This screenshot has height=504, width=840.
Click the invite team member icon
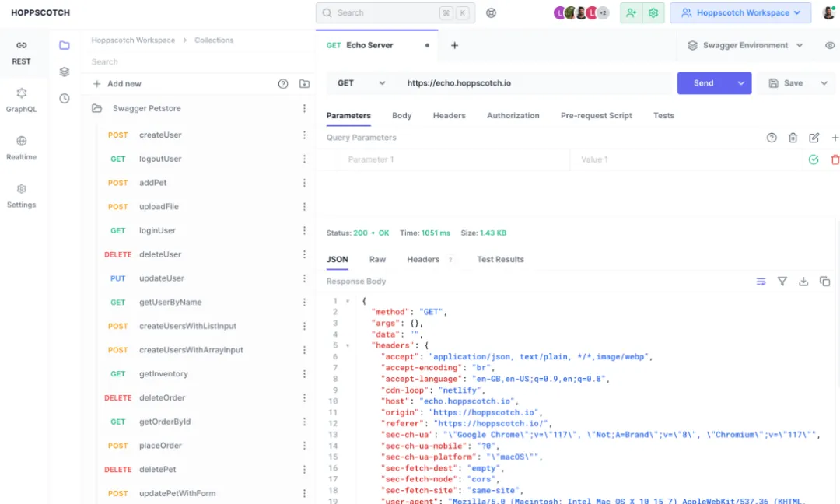[631, 13]
